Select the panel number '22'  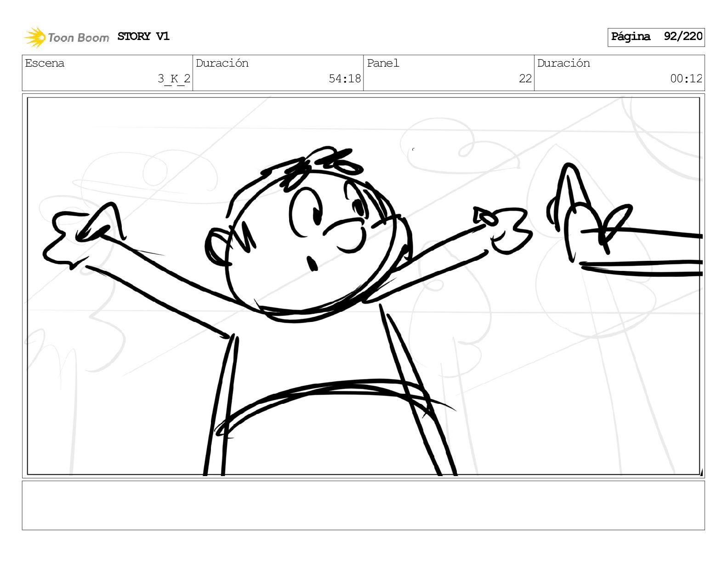525,79
